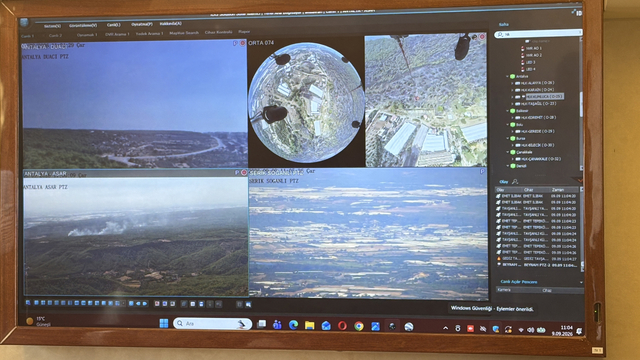Switch to the Yedek Arama 1 tab
The height and width of the screenshot is (360, 640).
coord(149,33)
